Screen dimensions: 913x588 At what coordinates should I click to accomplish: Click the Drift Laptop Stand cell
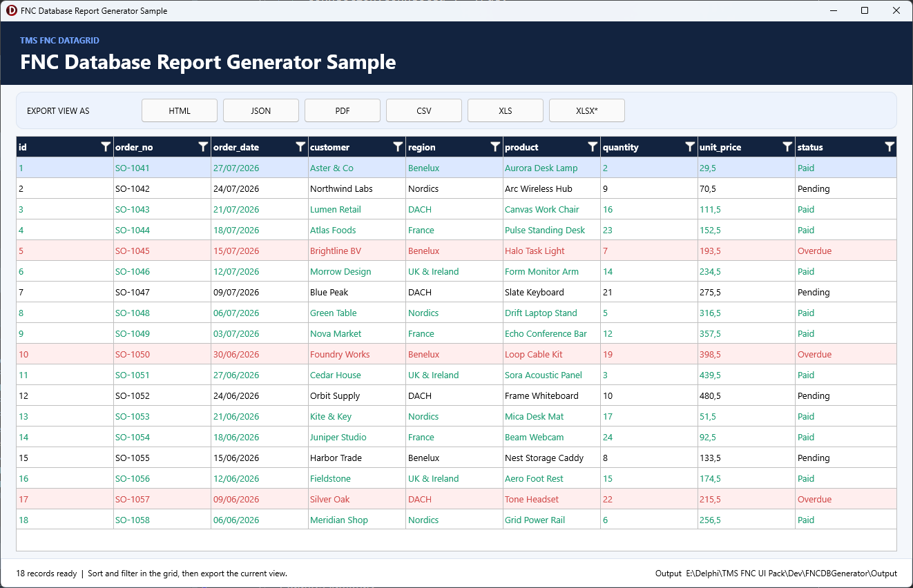point(552,313)
